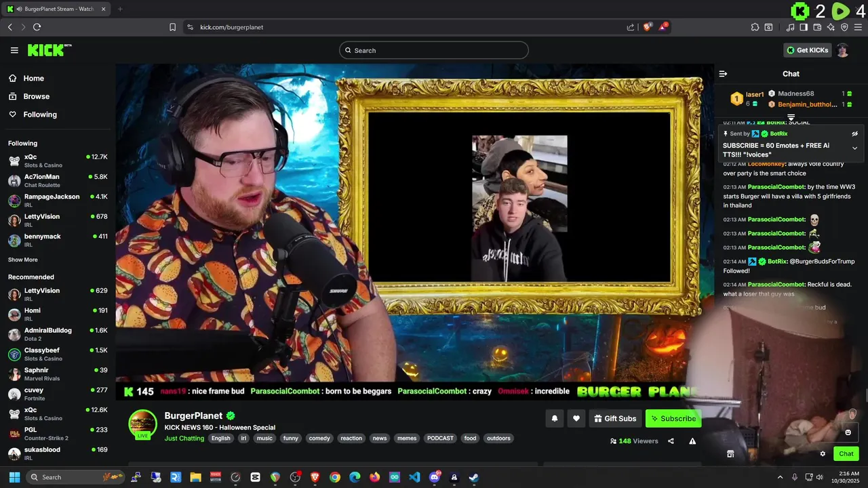Open a new browser tab
The height and width of the screenshot is (488, 868).
[120, 9]
